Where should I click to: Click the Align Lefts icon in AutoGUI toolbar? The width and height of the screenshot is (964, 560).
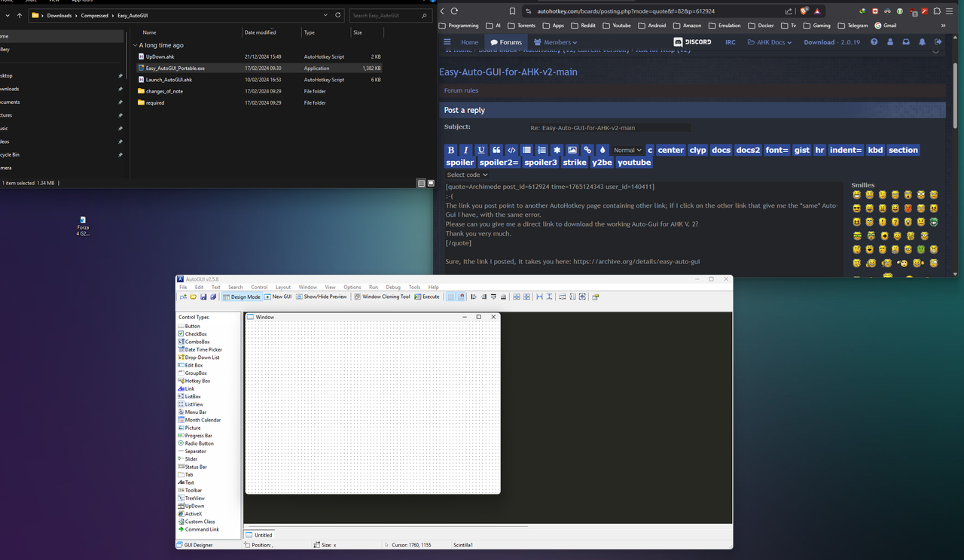[474, 297]
